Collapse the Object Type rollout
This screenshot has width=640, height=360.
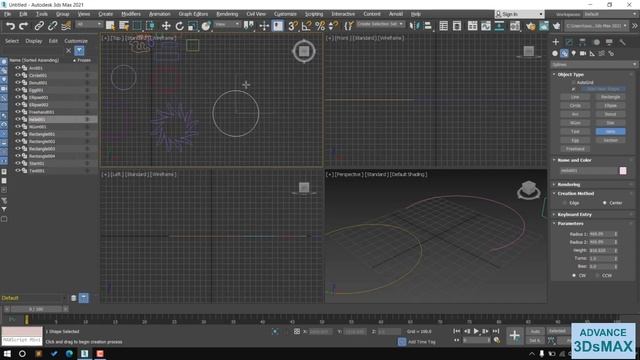click(571, 74)
